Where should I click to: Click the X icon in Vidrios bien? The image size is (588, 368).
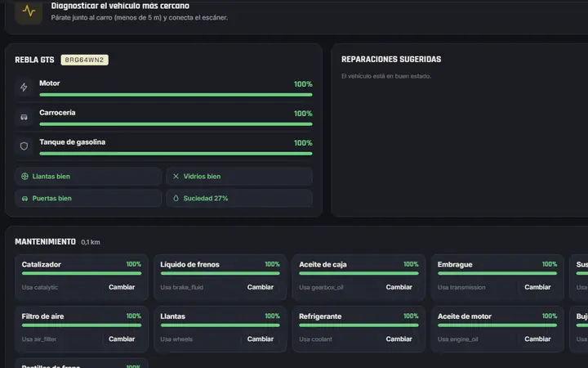(x=176, y=176)
